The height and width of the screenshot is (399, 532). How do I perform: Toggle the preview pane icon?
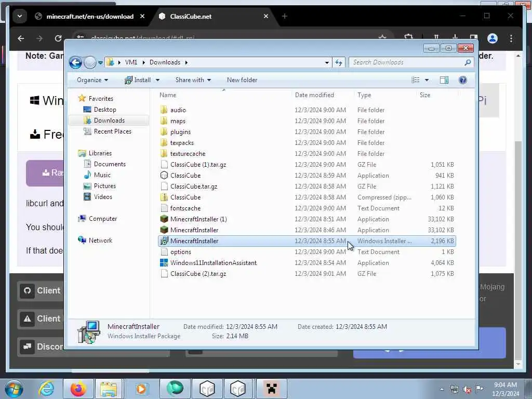[x=444, y=80]
